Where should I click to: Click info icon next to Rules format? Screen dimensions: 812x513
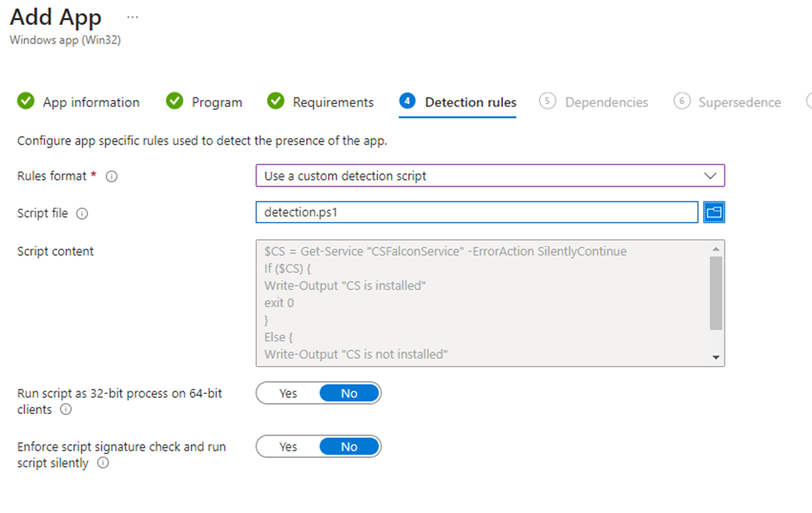click(112, 177)
